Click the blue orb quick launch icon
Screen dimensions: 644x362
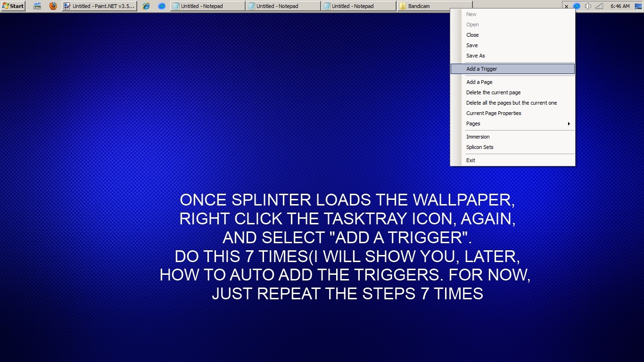tap(162, 6)
